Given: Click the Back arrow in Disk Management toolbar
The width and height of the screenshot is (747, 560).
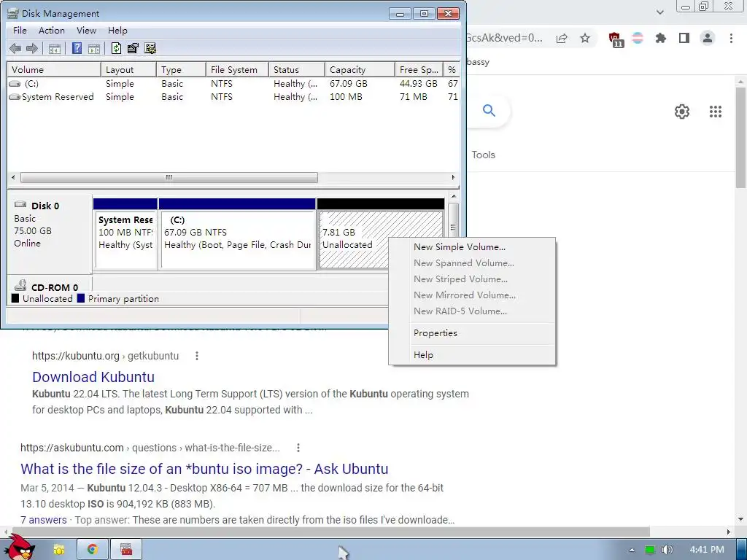Looking at the screenshot, I should pyautogui.click(x=15, y=48).
